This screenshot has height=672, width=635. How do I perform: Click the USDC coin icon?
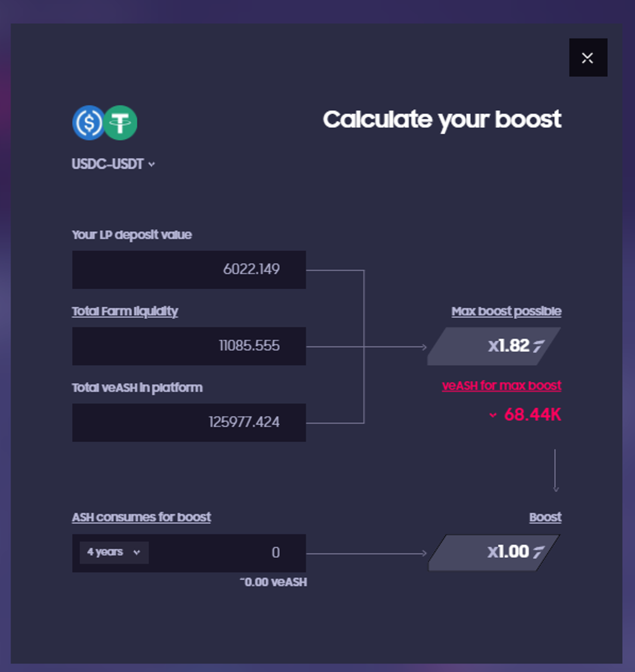tap(89, 123)
